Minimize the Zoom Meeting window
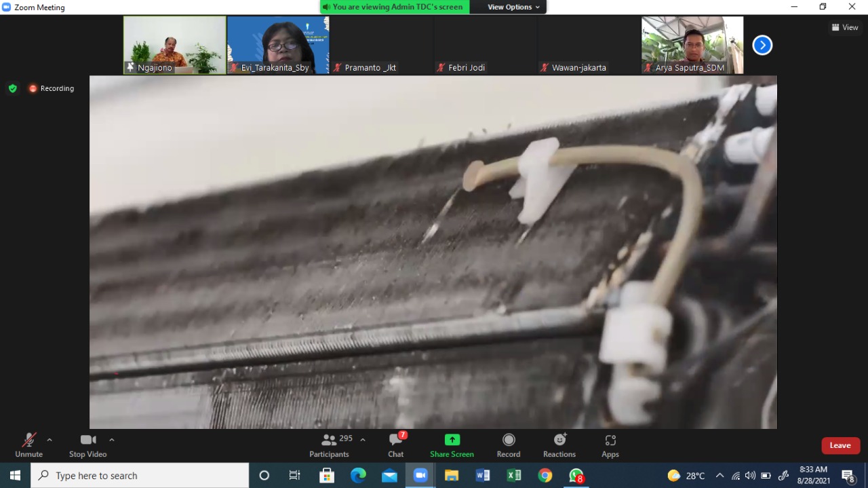This screenshot has width=868, height=488. tap(794, 7)
